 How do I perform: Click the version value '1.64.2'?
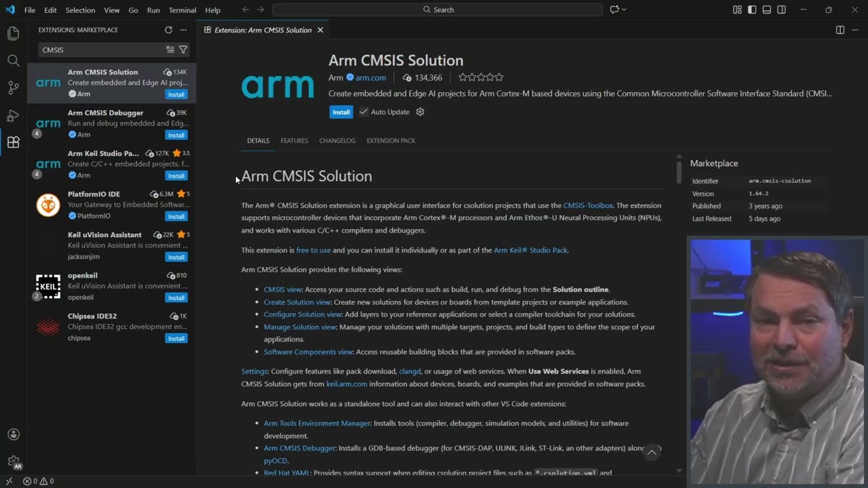click(x=758, y=194)
